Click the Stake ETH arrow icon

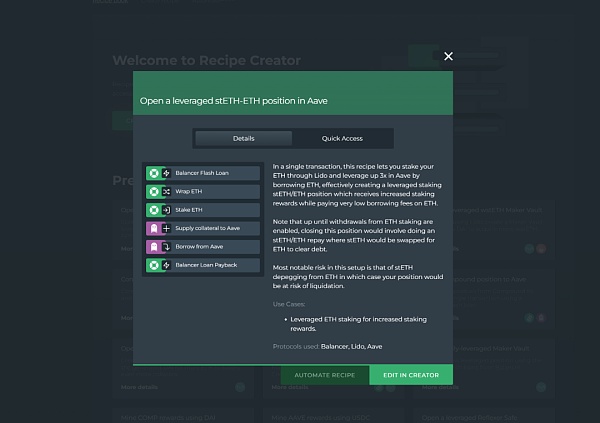coord(167,210)
